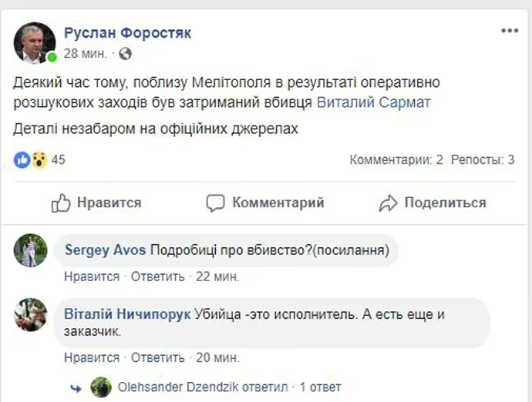532x402 pixels.
Task: Open Руслан Форостяк profile picture
Action: 35,42
